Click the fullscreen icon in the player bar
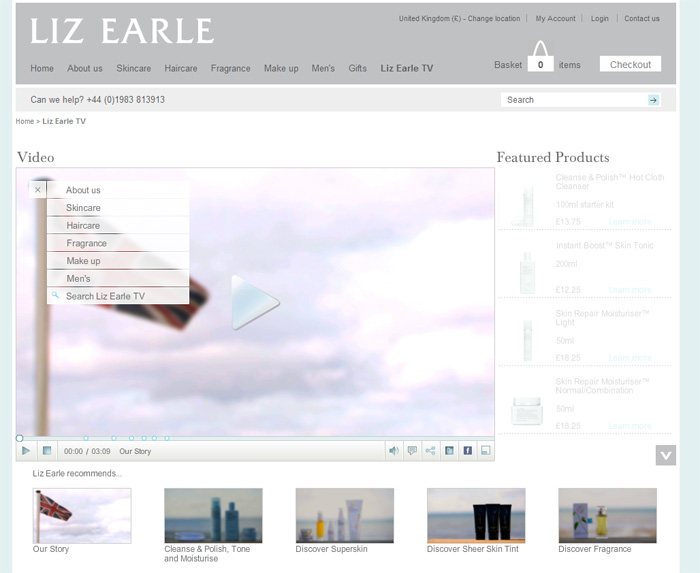Screen dimensions: 700x573 tap(486, 451)
